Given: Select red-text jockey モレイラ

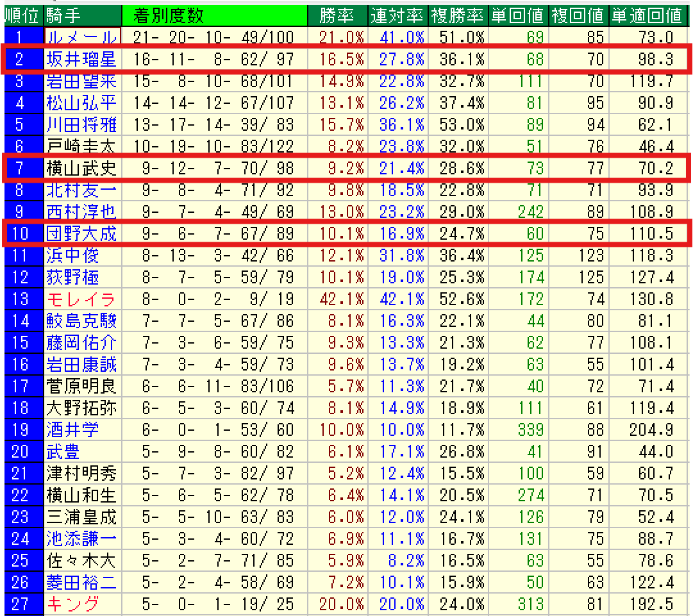Looking at the screenshot, I should 81,298.
